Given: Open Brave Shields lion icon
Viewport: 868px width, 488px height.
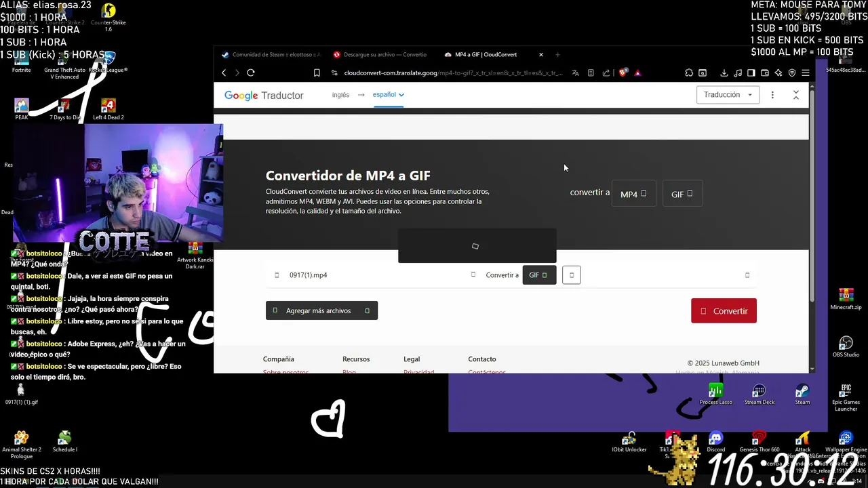Looking at the screenshot, I should pyautogui.click(x=623, y=73).
